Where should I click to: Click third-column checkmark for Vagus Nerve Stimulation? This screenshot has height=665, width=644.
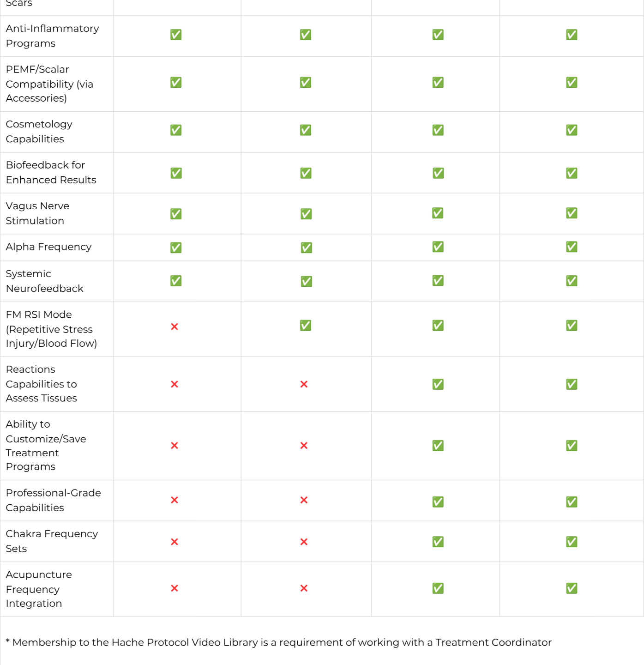point(438,213)
